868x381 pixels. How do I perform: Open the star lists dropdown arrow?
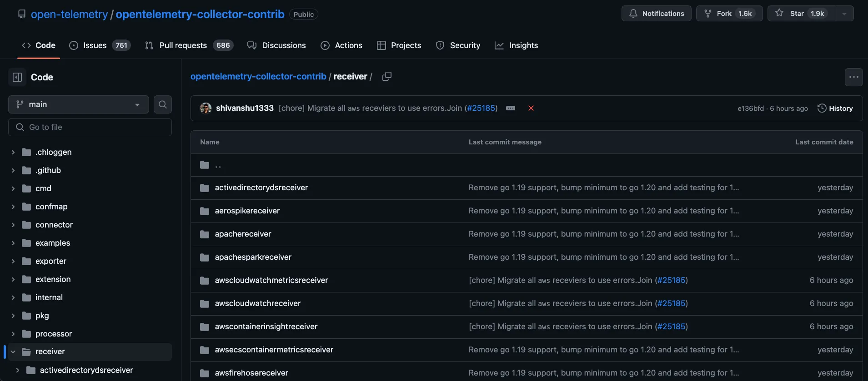[x=844, y=14]
